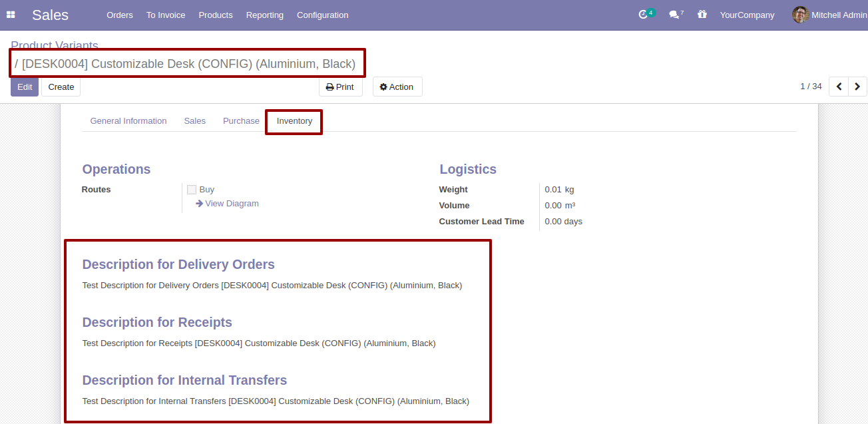The width and height of the screenshot is (868, 424).
Task: Go to next record arrow
Action: (857, 87)
